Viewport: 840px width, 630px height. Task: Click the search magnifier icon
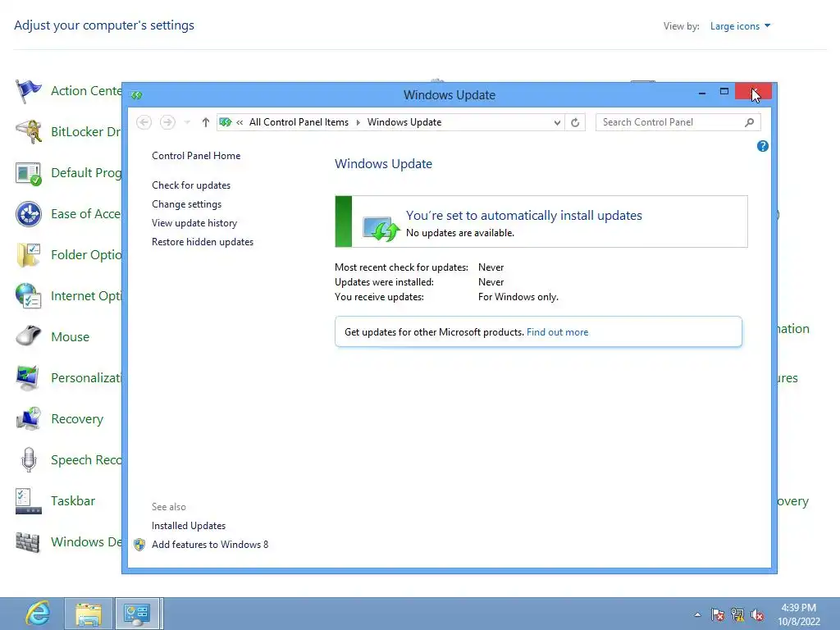coord(750,123)
